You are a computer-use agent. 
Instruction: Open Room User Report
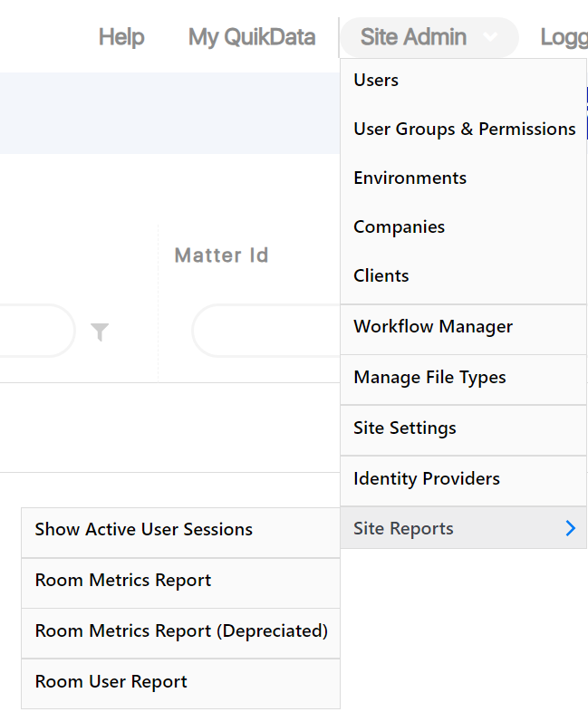pyautogui.click(x=180, y=682)
